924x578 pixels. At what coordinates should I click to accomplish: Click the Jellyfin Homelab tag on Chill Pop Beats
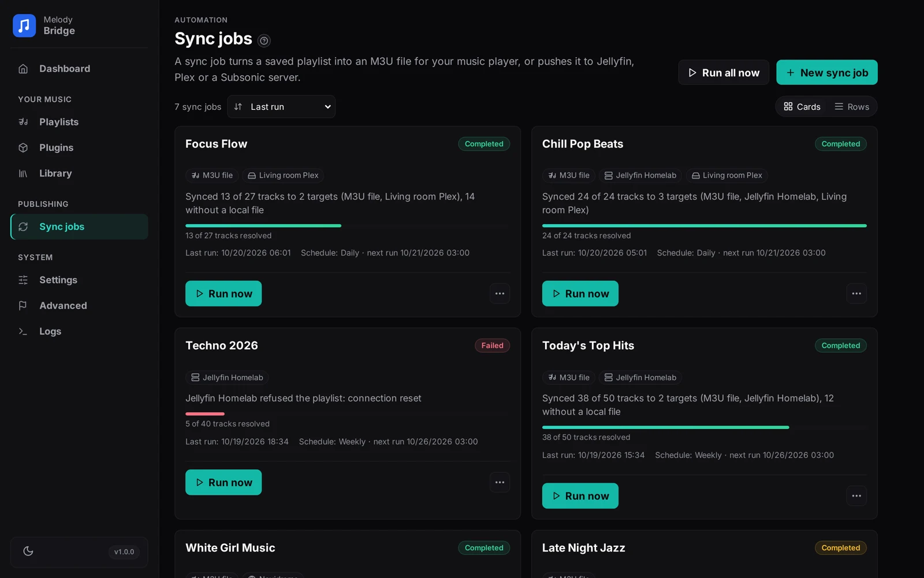point(640,175)
